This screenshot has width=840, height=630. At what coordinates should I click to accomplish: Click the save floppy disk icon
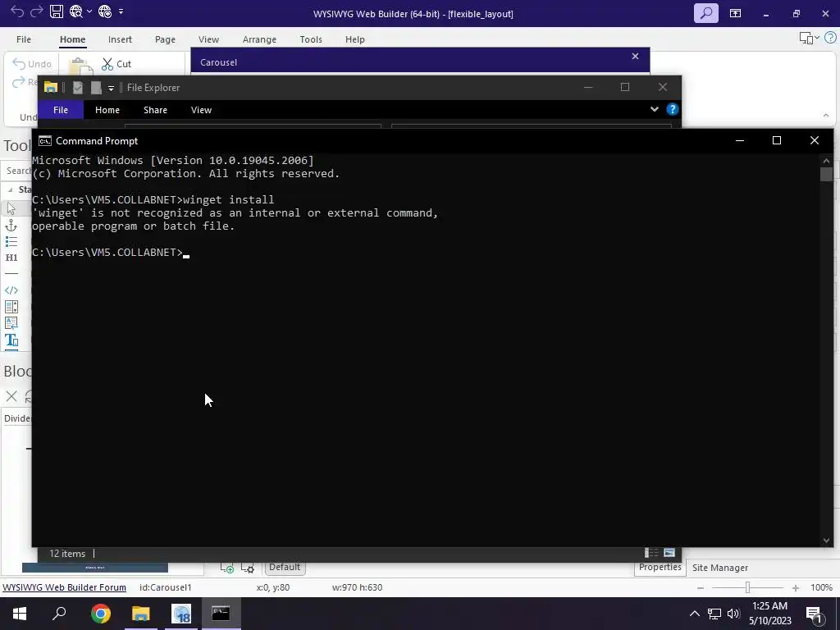[x=57, y=11]
